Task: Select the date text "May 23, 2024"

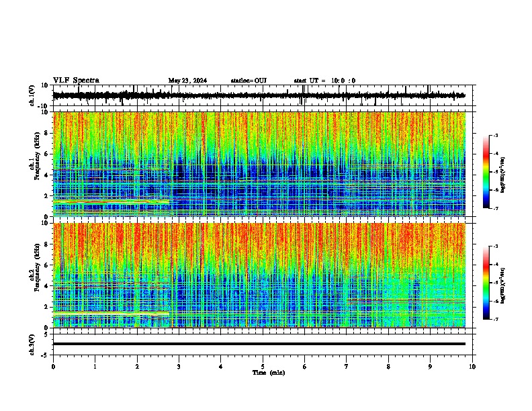Action: pyautogui.click(x=187, y=81)
